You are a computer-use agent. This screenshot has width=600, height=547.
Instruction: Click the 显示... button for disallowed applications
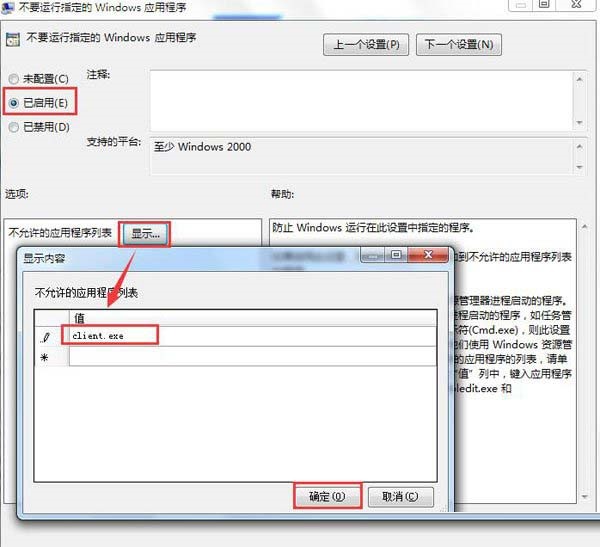click(146, 233)
